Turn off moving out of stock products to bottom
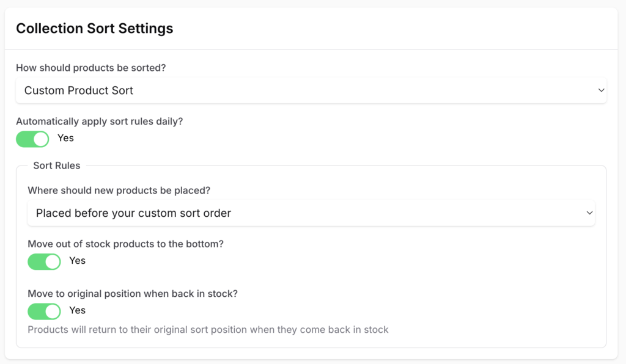The width and height of the screenshot is (626, 364). pyautogui.click(x=44, y=261)
